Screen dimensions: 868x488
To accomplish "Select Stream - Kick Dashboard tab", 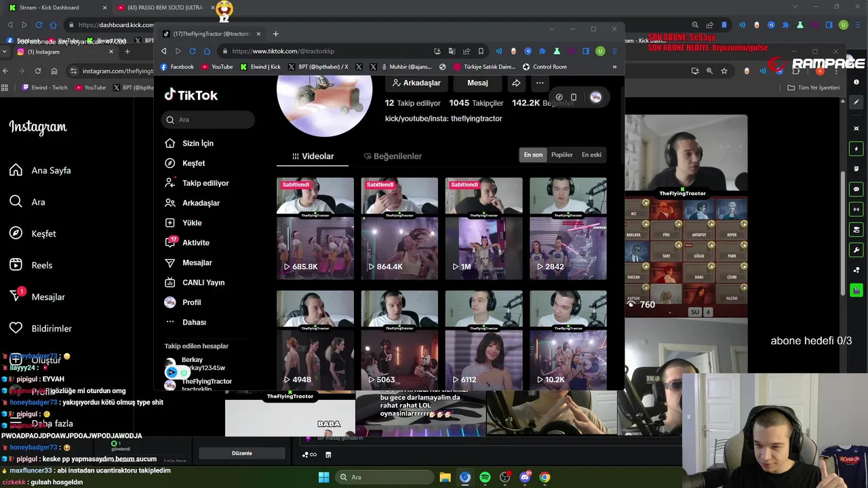I will [58, 7].
